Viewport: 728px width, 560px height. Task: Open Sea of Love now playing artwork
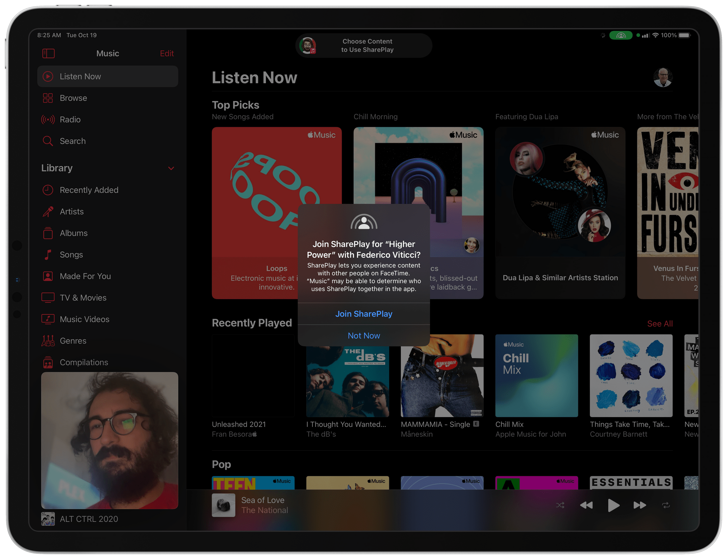pyautogui.click(x=224, y=505)
